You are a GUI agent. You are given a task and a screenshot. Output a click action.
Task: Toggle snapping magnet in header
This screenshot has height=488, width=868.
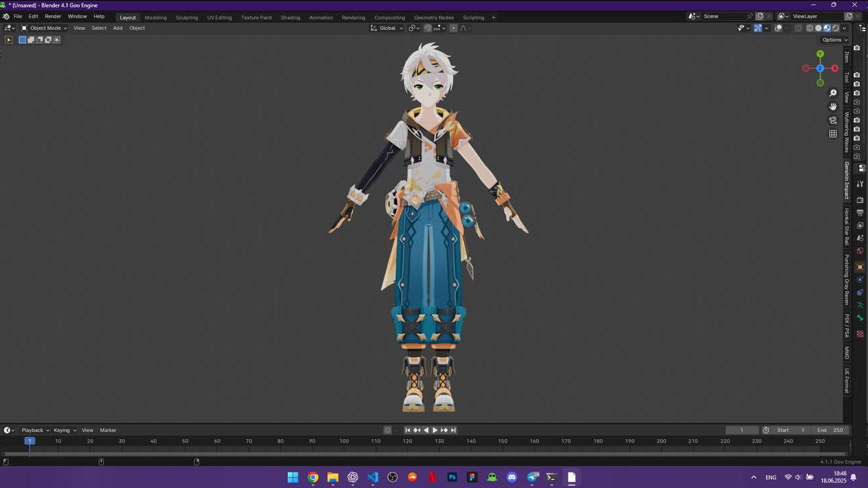[x=428, y=28]
